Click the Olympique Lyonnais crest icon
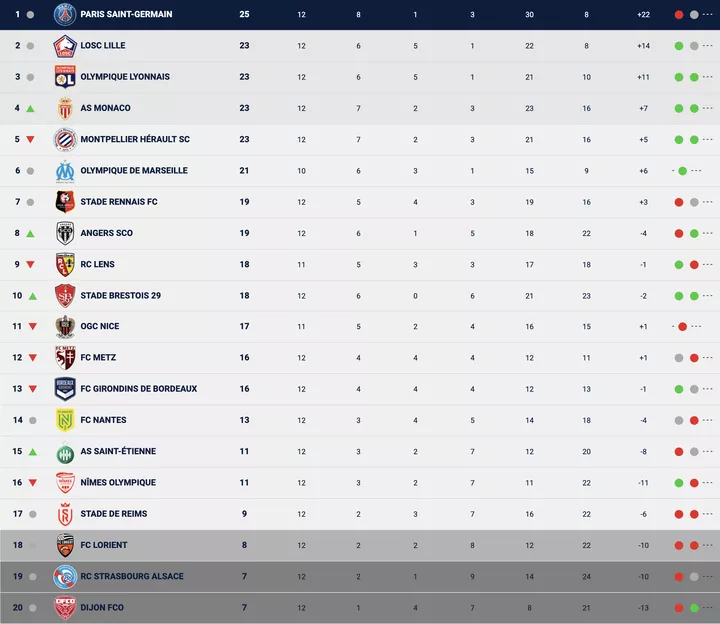Screen dimensions: 720x624 point(65,77)
